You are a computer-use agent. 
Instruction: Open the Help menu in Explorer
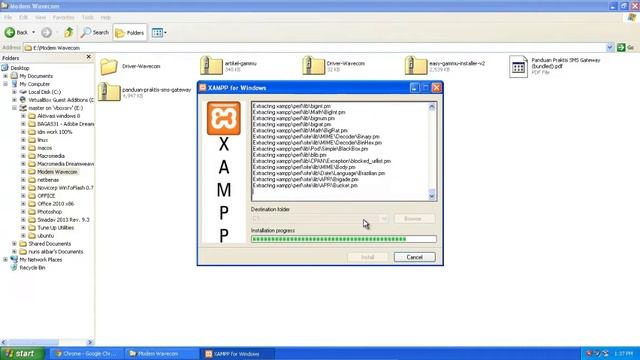point(106,18)
